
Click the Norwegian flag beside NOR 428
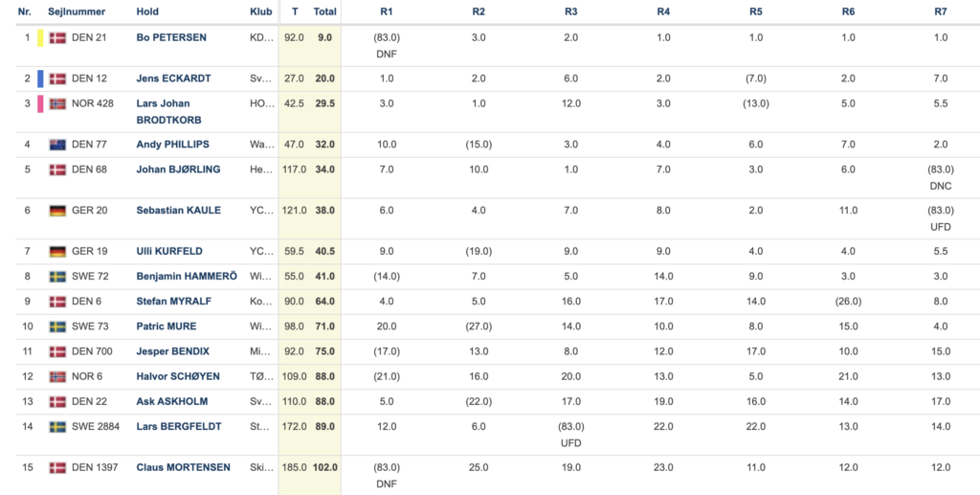pyautogui.click(x=57, y=103)
